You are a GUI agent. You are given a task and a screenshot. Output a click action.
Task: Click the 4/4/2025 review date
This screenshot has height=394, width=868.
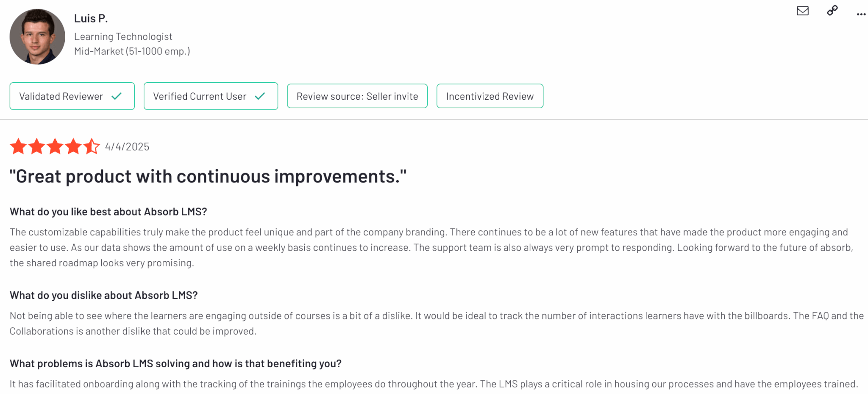pos(127,147)
